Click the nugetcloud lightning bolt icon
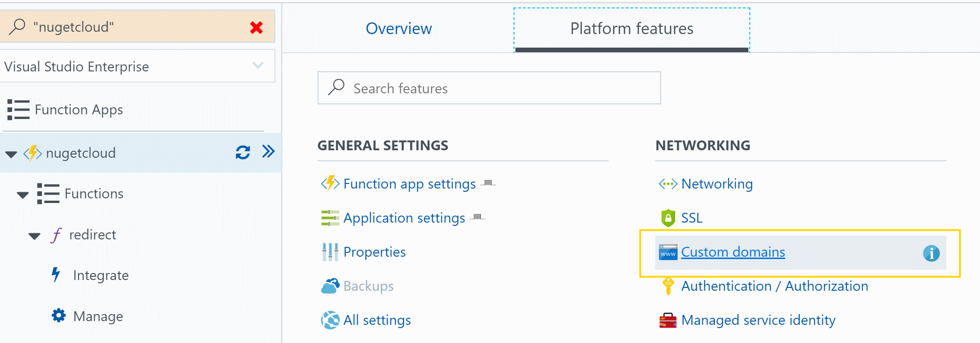This screenshot has width=980, height=343. [x=33, y=153]
